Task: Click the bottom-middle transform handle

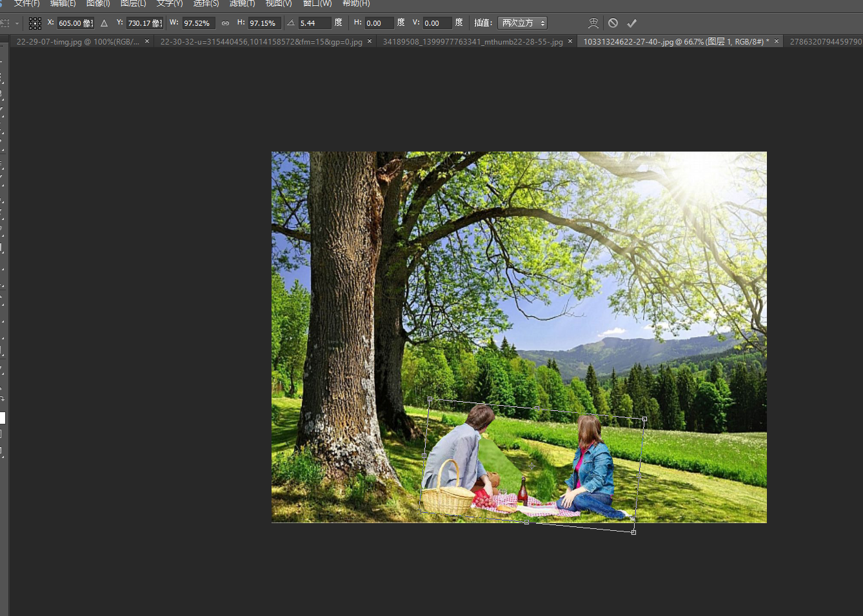Action: pyautogui.click(x=526, y=522)
